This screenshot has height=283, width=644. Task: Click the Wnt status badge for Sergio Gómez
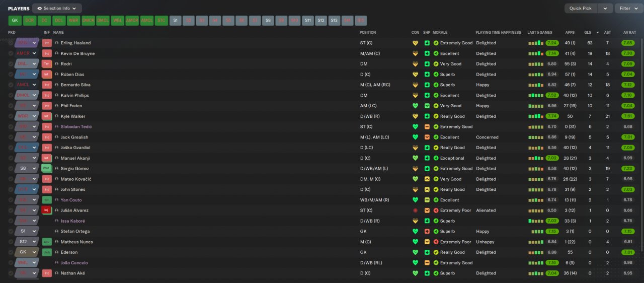coord(47,169)
